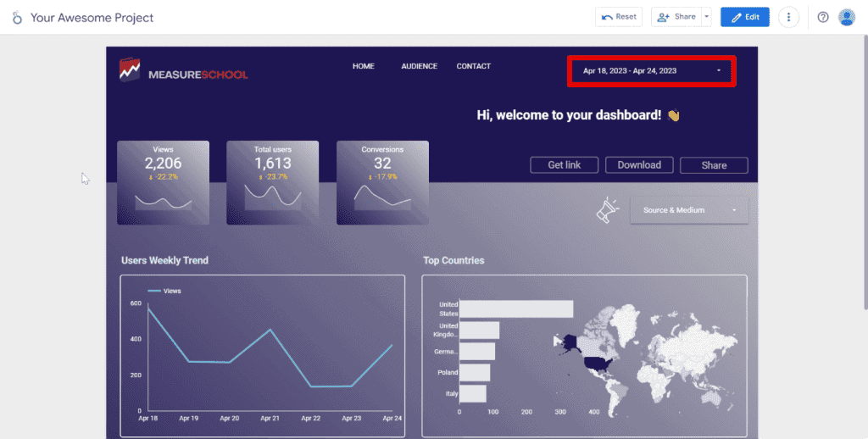868x439 pixels.
Task: Click the blue Edit button
Action: (744, 17)
